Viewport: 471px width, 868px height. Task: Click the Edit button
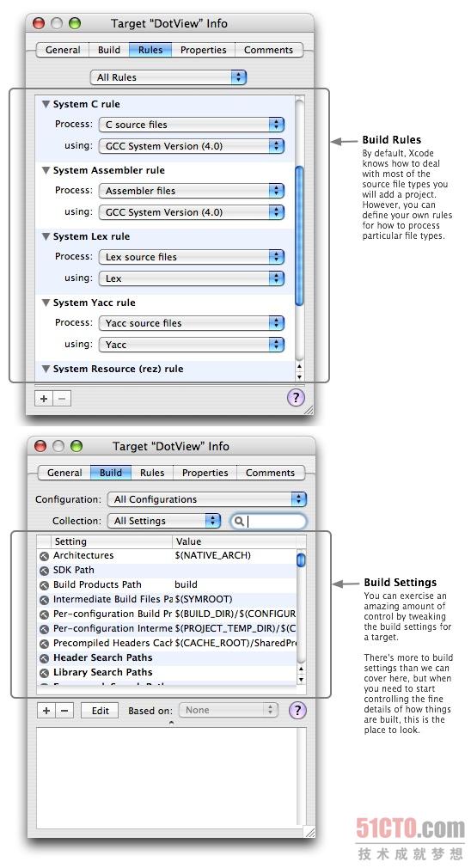pyautogui.click(x=101, y=710)
